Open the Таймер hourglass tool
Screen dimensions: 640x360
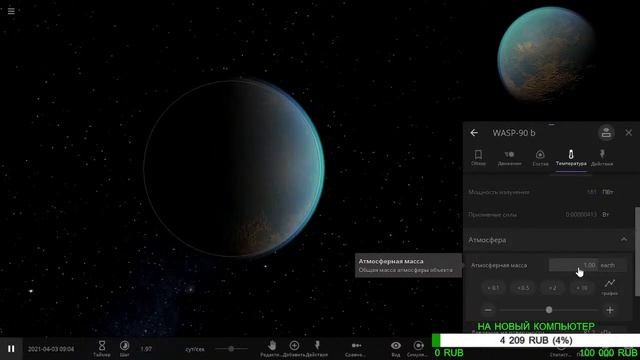(102, 349)
